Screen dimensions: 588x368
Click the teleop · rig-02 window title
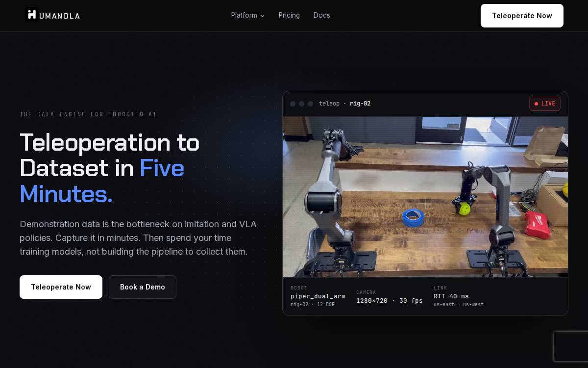click(x=344, y=104)
